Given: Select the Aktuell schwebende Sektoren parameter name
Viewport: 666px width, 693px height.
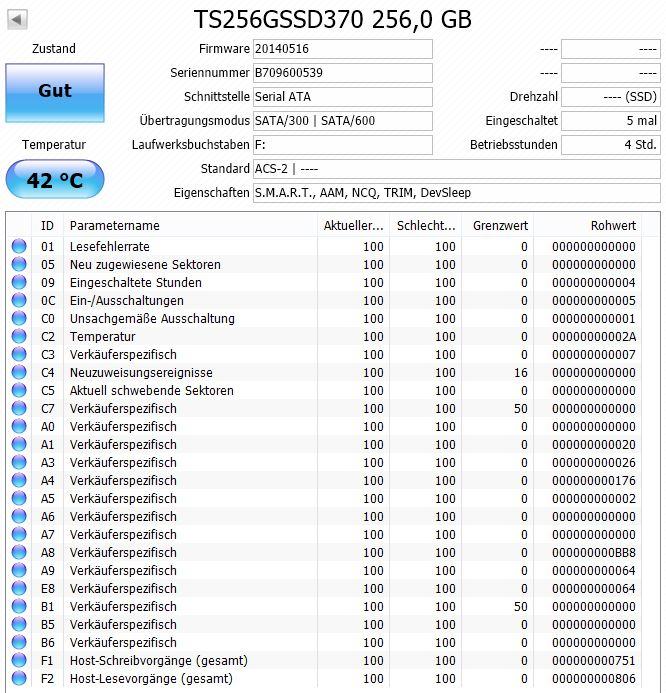Looking at the screenshot, I should (x=152, y=391).
